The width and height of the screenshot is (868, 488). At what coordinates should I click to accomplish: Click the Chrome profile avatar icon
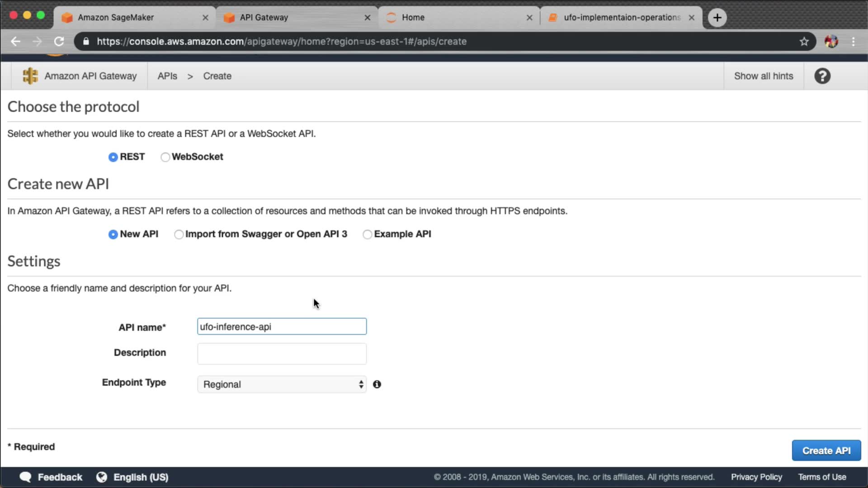pyautogui.click(x=831, y=42)
